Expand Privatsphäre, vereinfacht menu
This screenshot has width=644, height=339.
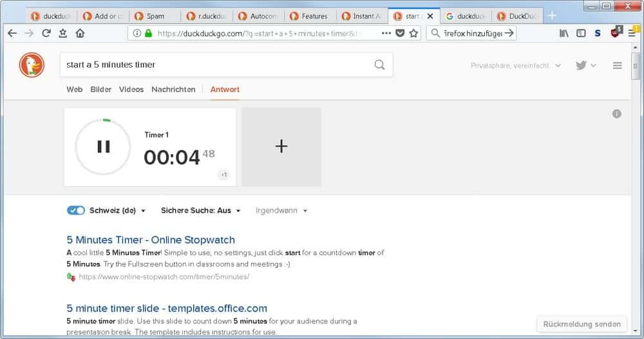515,65
